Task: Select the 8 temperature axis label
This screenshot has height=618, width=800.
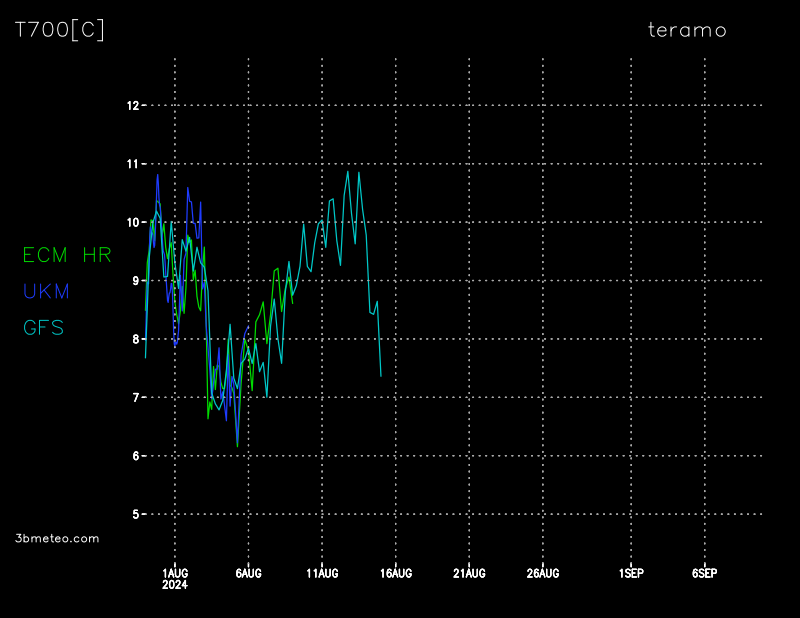Action: point(136,339)
